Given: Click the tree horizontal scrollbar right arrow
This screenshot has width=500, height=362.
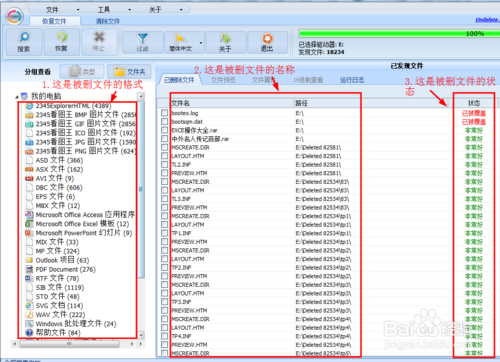Looking at the screenshot, I should pos(132,343).
